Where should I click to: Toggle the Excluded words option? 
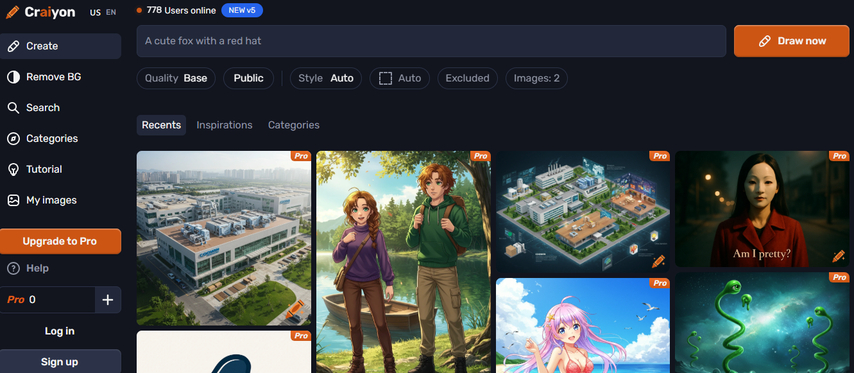point(467,78)
